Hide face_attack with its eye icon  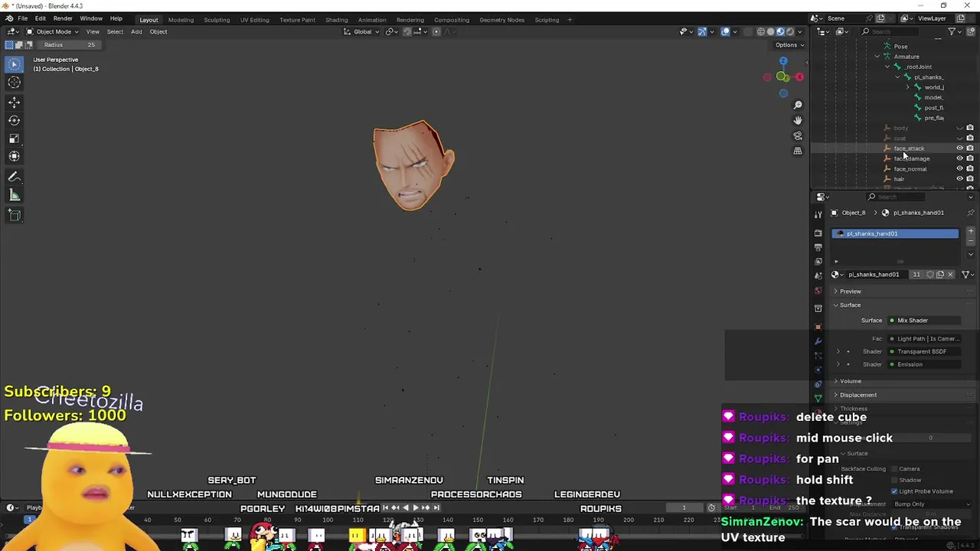pyautogui.click(x=959, y=148)
